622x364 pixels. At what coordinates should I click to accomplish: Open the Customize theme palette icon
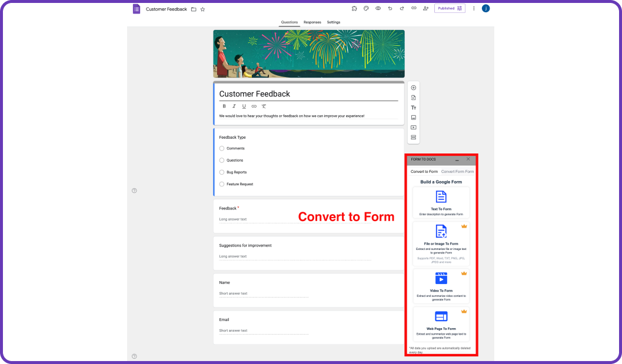click(366, 8)
